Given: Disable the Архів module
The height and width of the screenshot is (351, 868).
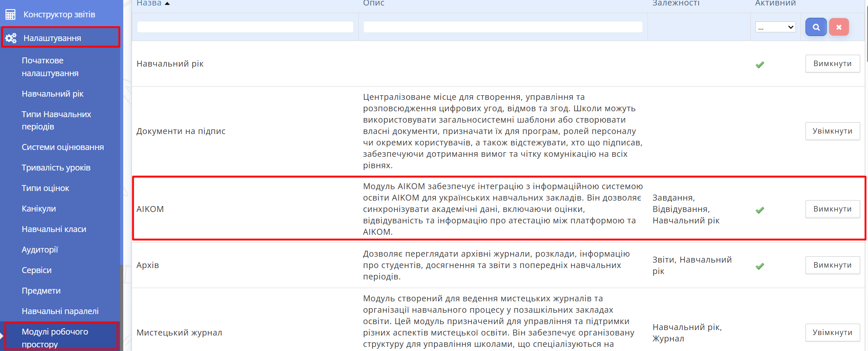Looking at the screenshot, I should click(832, 265).
